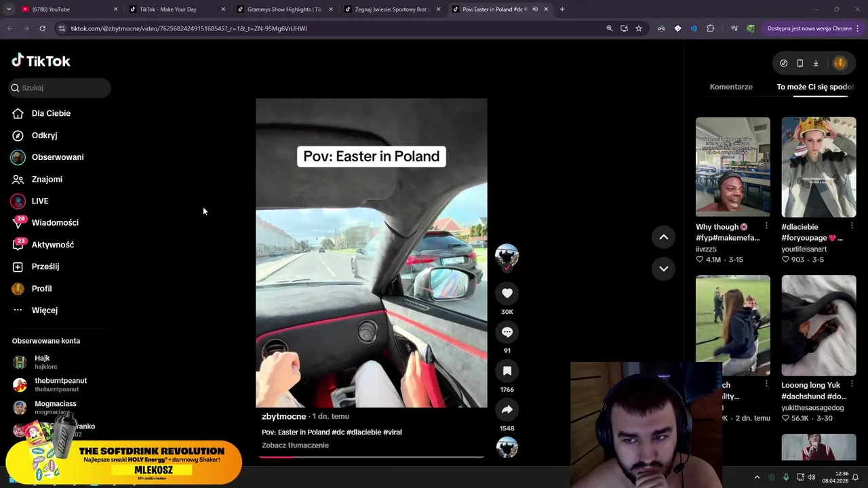The image size is (868, 488).
Task: Open yukithesausagedog profile link
Action: [812, 408]
